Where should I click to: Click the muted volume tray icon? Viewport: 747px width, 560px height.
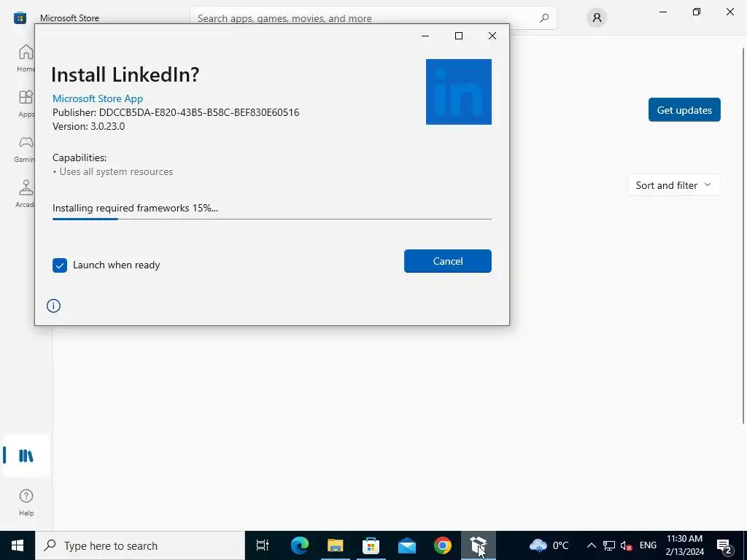627,545
